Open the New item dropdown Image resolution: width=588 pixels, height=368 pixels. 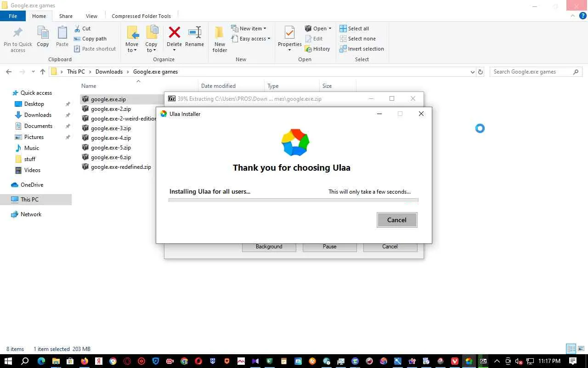[x=249, y=29]
